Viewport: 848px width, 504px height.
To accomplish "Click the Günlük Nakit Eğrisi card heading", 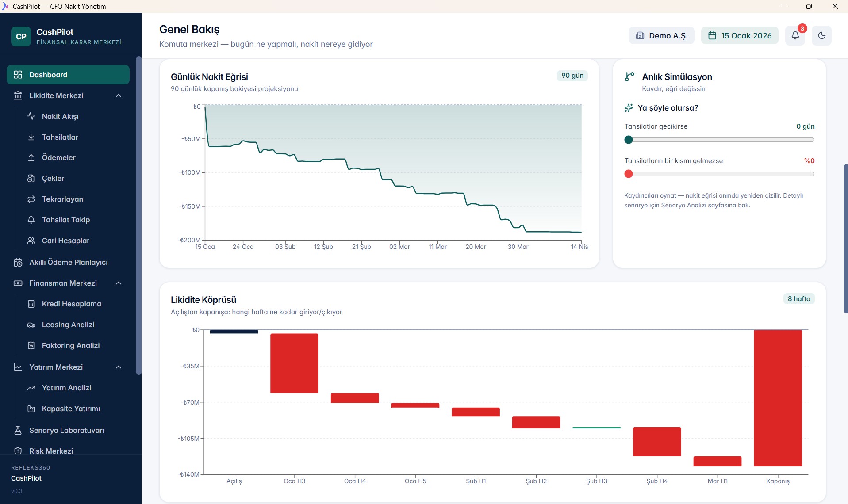I will click(209, 77).
